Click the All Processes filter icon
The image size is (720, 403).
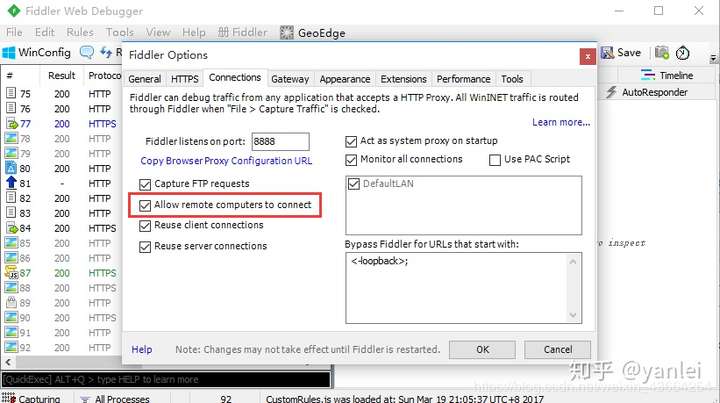85,399
